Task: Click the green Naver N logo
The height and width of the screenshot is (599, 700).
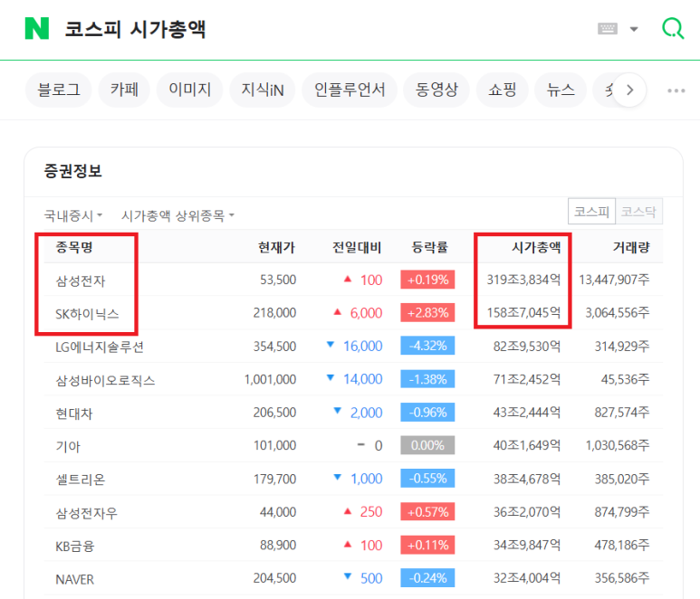Action: [x=36, y=29]
